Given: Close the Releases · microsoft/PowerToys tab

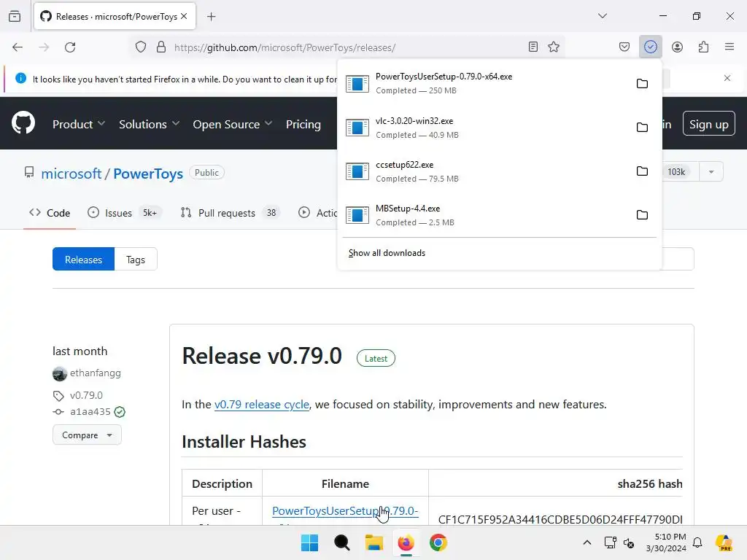Looking at the screenshot, I should [184, 16].
